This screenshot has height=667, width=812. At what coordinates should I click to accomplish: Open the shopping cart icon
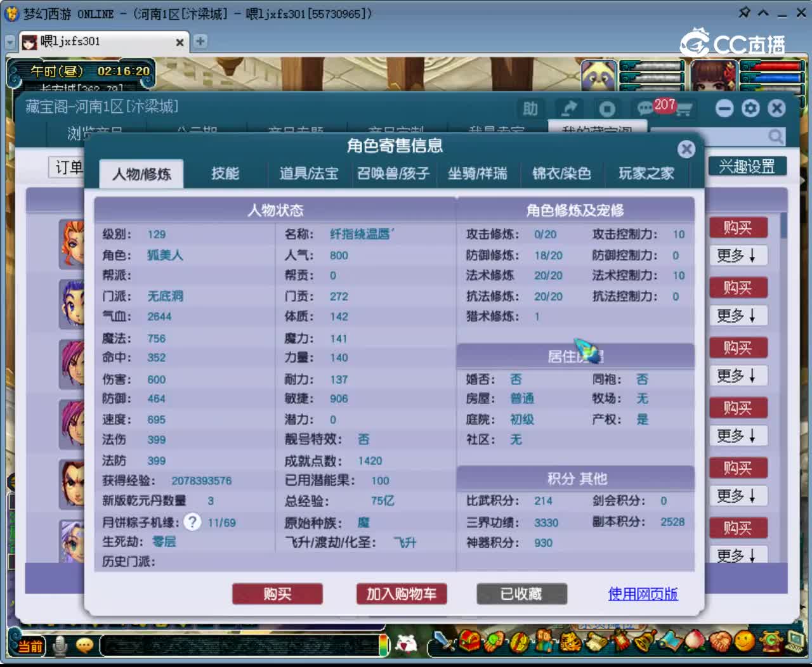(684, 110)
